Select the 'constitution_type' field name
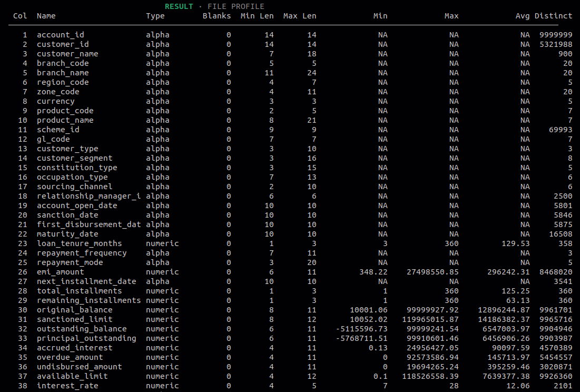The height and width of the screenshot is (392, 580). pyautogui.click(x=77, y=168)
